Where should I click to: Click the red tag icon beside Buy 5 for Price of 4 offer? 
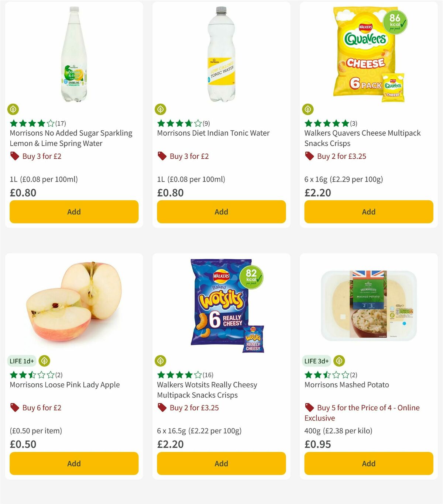pyautogui.click(x=309, y=408)
